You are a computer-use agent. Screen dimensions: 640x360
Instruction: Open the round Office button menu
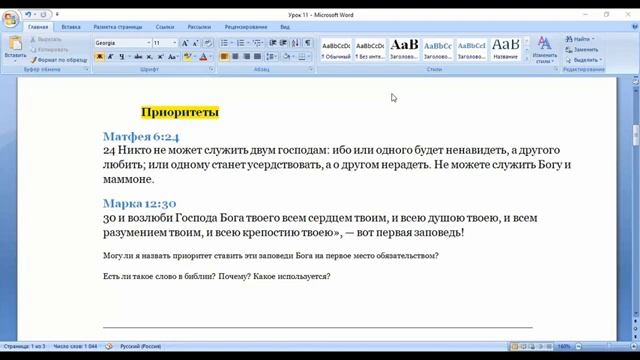(11, 19)
